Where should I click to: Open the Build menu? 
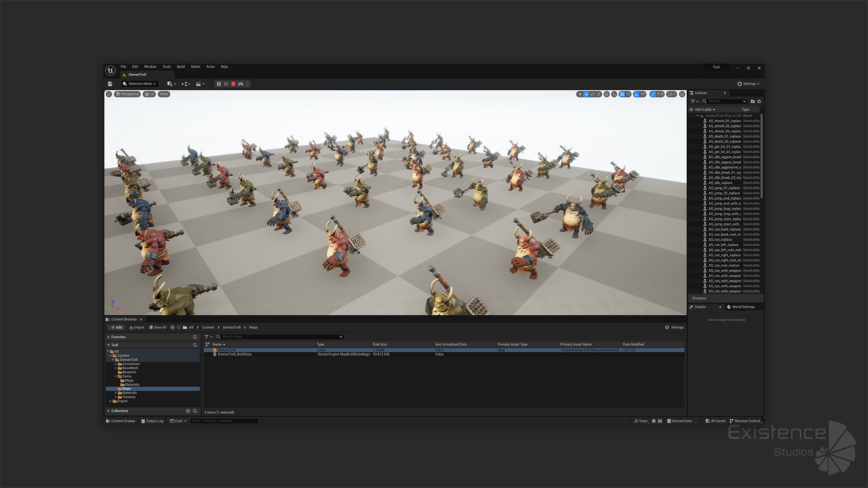pos(181,67)
